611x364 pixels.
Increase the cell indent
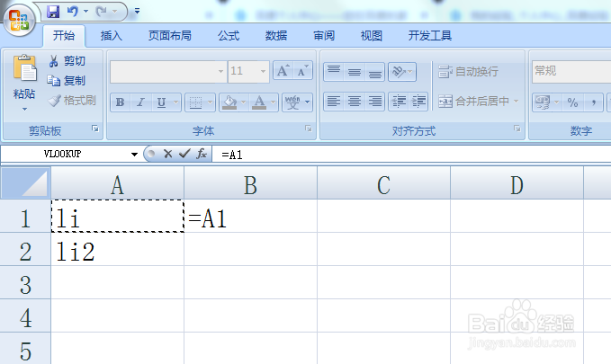point(418,102)
